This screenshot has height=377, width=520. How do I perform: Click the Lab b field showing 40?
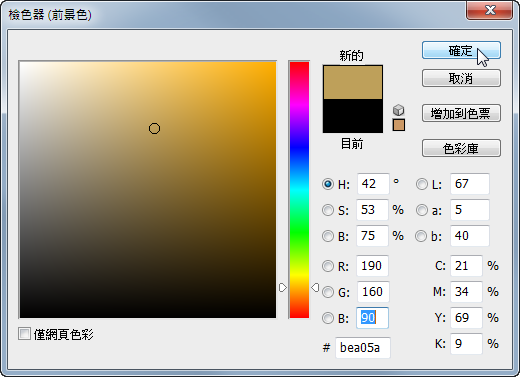coord(470,236)
